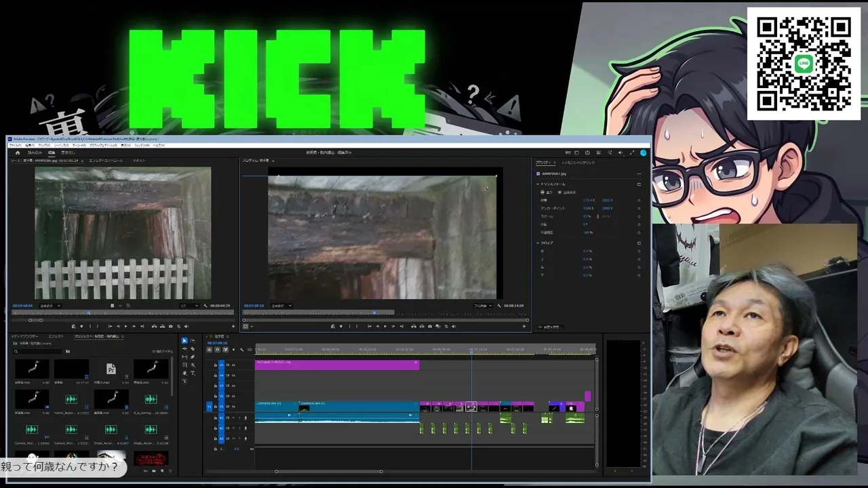Open the Program monitor zoom level dropdown
Image resolution: width=868 pixels, height=488 pixels.
[x=281, y=306]
